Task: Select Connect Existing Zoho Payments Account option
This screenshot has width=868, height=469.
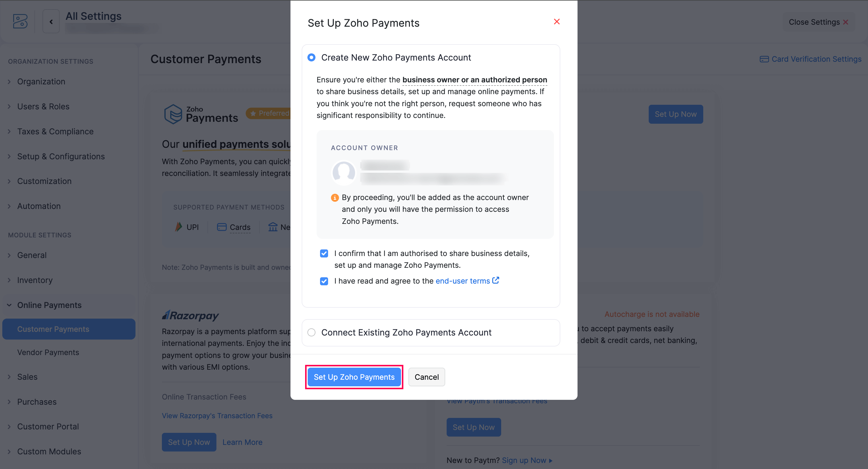Action: [311, 333]
